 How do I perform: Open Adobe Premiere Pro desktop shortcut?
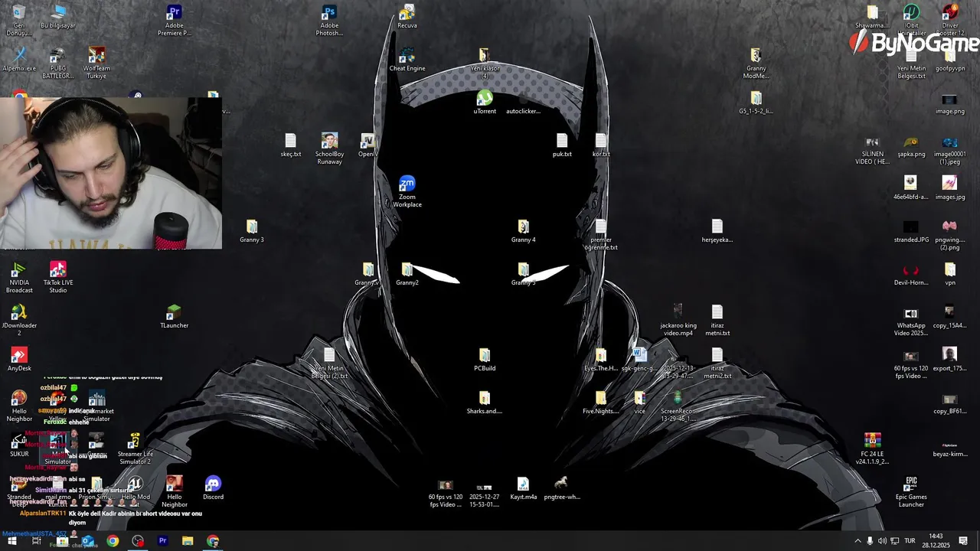pos(174,21)
